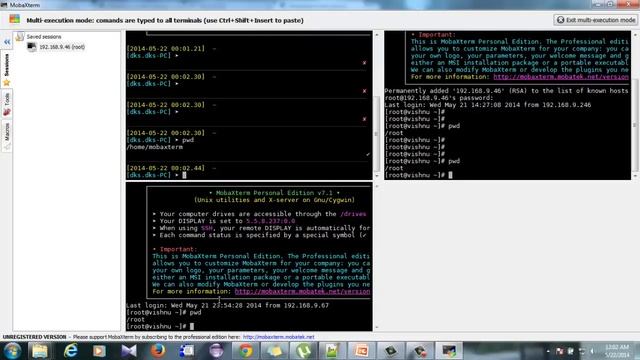
Task: Launch Internet Explorer from taskbar
Action: click(x=70, y=351)
